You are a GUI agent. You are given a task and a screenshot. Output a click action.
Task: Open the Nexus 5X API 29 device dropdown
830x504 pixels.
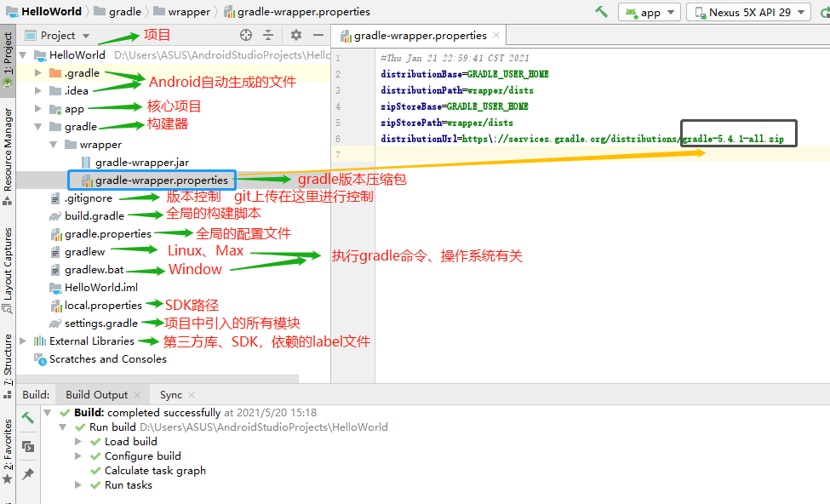click(748, 12)
